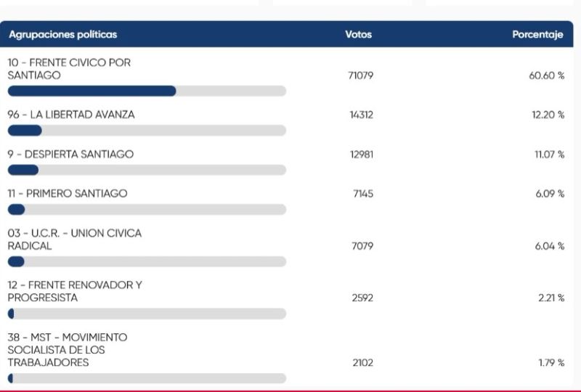Image resolution: width=581 pixels, height=392 pixels.
Task: Click the 60.60 % percentage value
Action: point(547,75)
